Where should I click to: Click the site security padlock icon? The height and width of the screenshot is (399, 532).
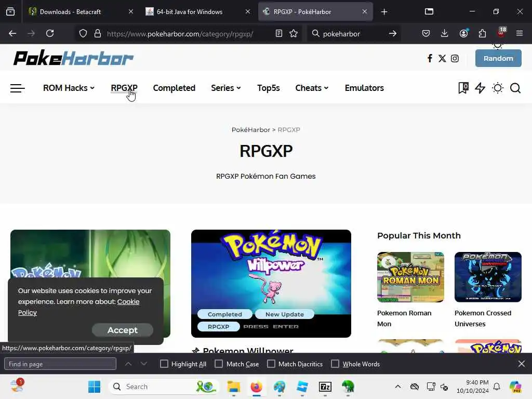point(98,33)
